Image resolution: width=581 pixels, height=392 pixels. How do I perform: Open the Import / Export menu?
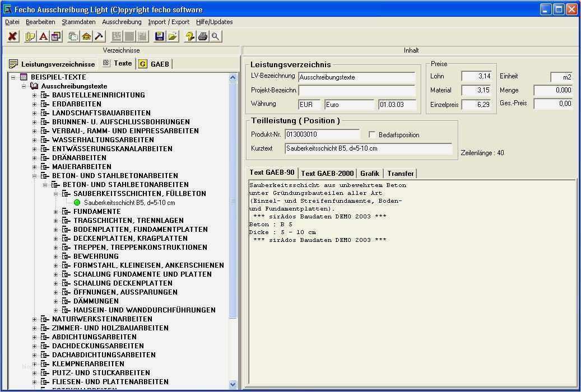click(x=169, y=22)
